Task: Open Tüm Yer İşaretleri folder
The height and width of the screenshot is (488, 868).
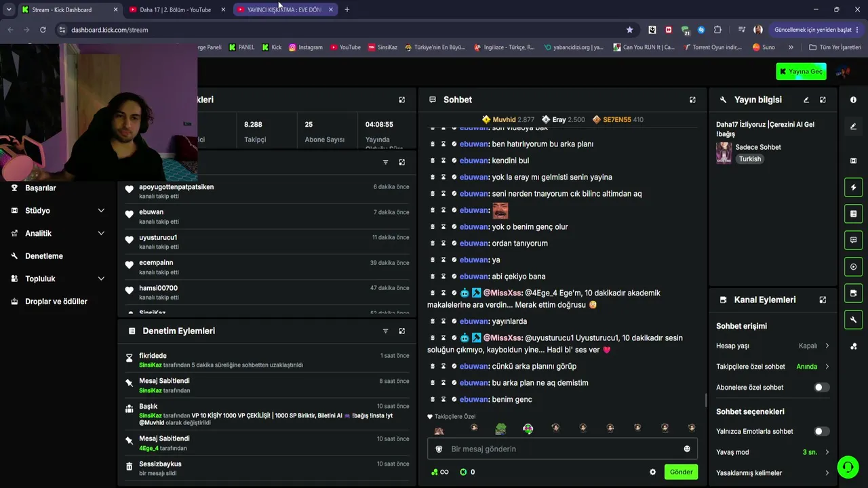Action: (x=835, y=47)
